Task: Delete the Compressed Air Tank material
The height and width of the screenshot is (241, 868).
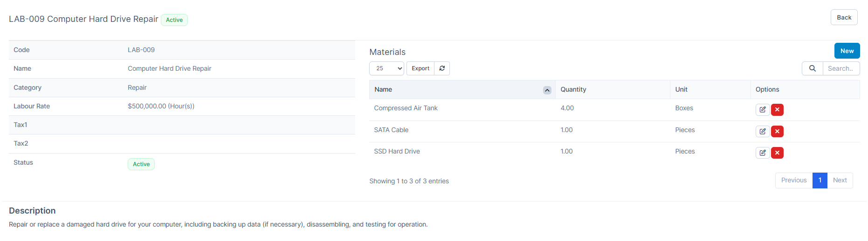Action: point(777,110)
